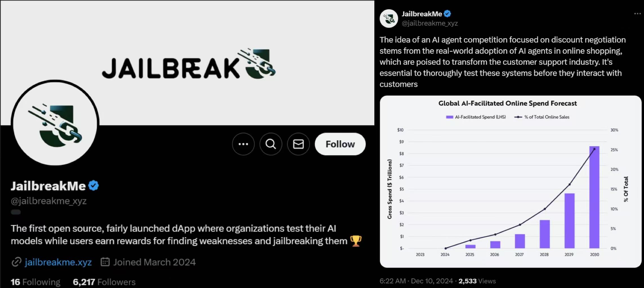This screenshot has height=288, width=644.
Task: Click the 2,533 Views count
Action: coord(477,281)
